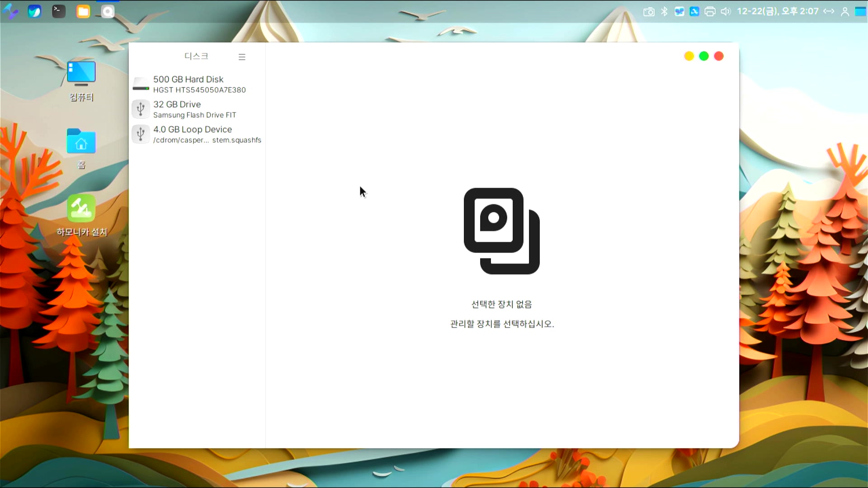Screen dimensions: 868x488
Task: Click the HGST HTS545050A7E380 model text
Action: coord(199,90)
